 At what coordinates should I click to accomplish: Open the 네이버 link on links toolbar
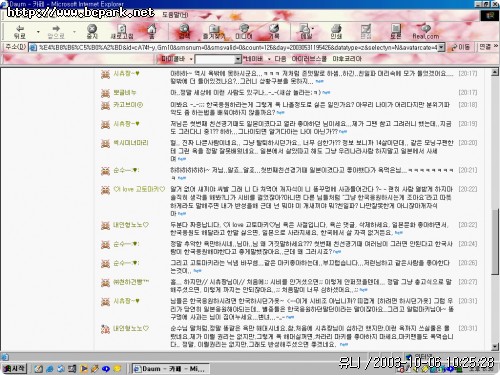click(x=253, y=59)
